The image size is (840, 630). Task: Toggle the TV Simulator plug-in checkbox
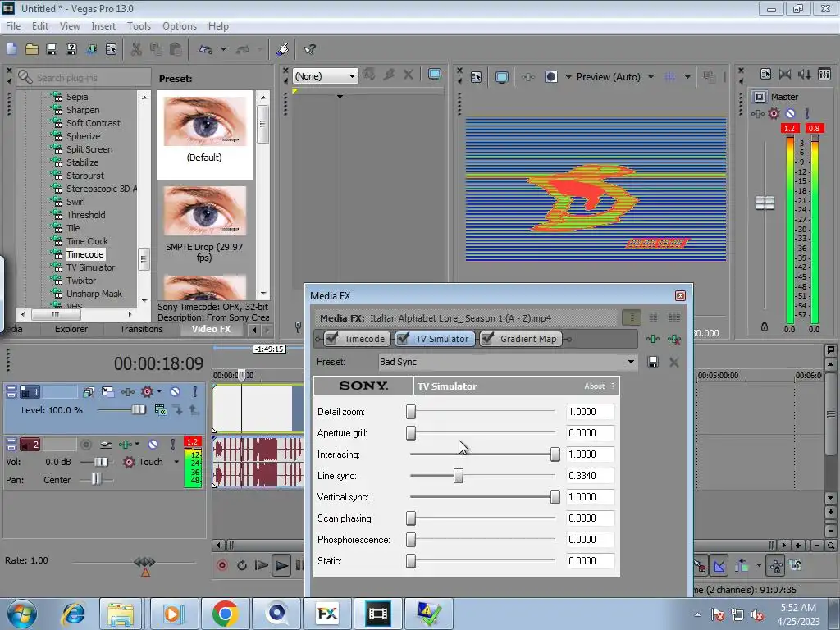[x=403, y=339]
